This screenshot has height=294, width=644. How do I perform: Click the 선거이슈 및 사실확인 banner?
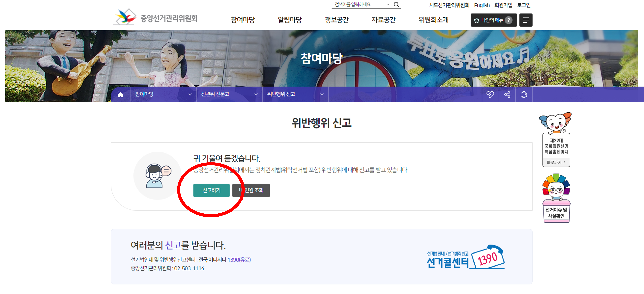556,211
